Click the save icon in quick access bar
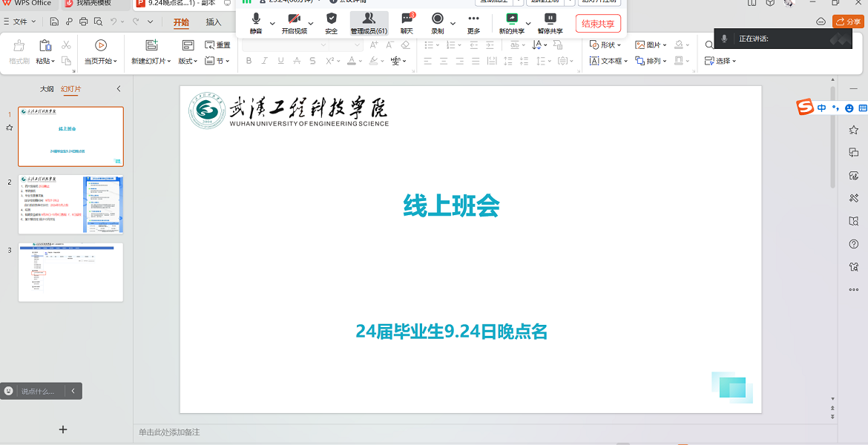868x445 pixels. 54,22
